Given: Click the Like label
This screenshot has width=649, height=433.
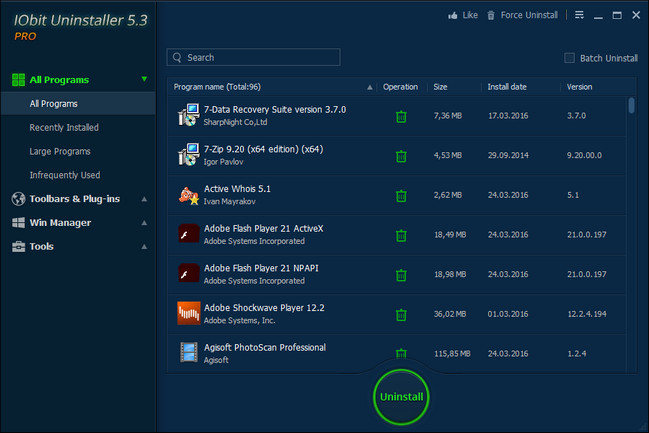Looking at the screenshot, I should point(470,15).
